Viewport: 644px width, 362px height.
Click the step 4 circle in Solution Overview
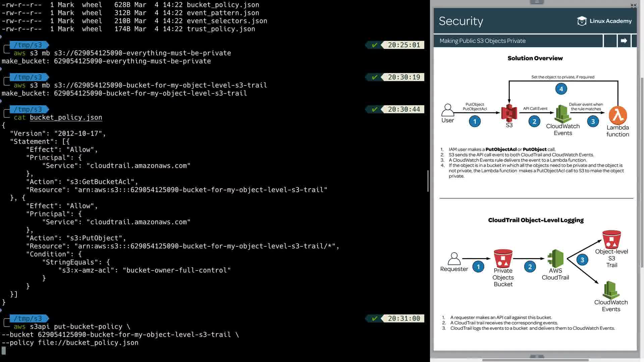[x=561, y=89]
